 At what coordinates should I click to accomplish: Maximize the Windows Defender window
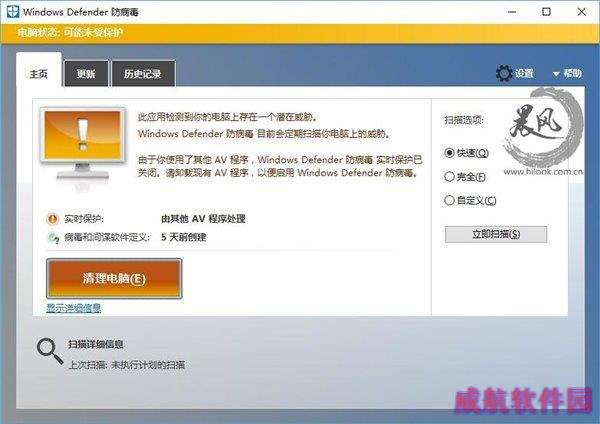tap(546, 12)
